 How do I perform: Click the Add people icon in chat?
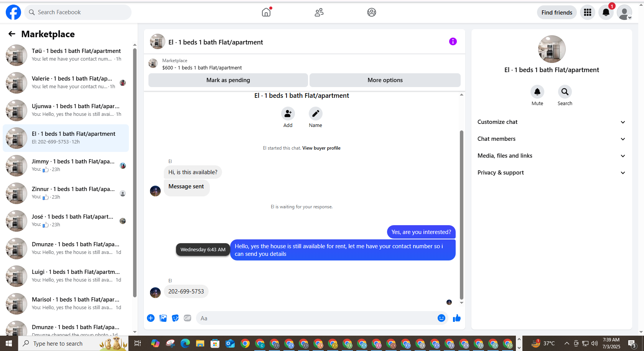point(288,114)
